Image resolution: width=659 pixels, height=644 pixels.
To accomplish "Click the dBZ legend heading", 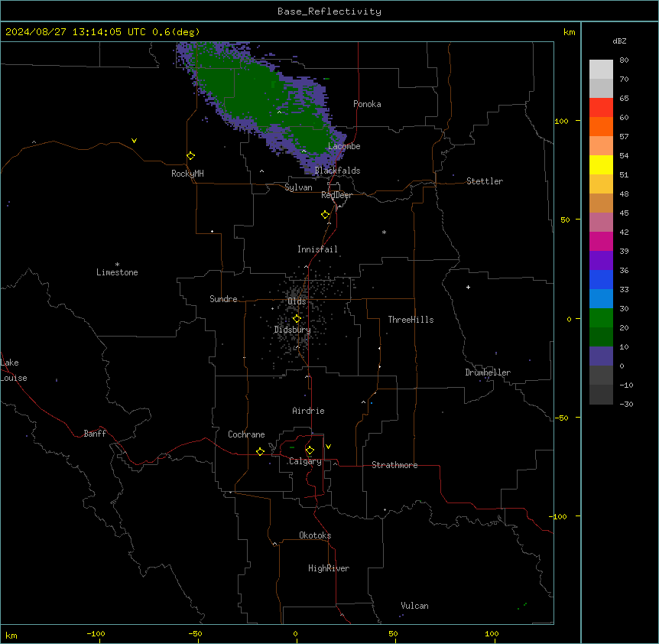I will coord(619,41).
